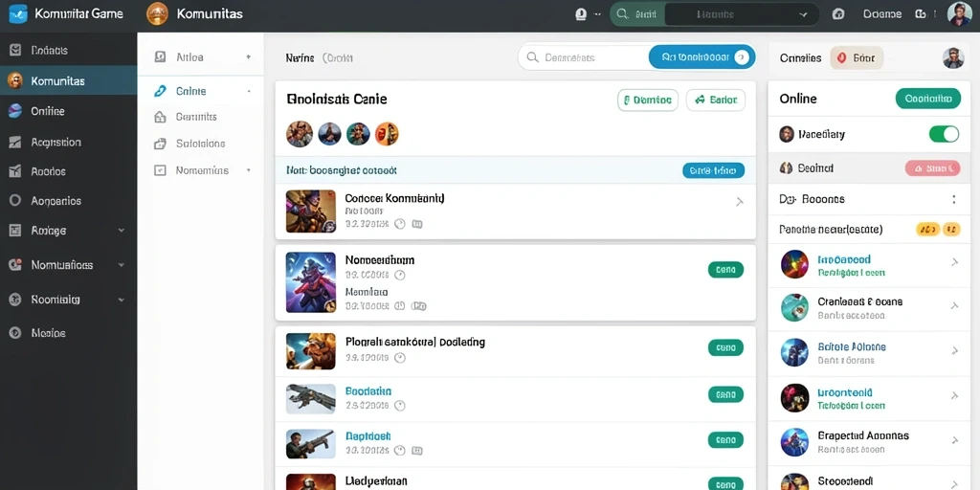Click the Barlor button in community card

pyautogui.click(x=716, y=100)
